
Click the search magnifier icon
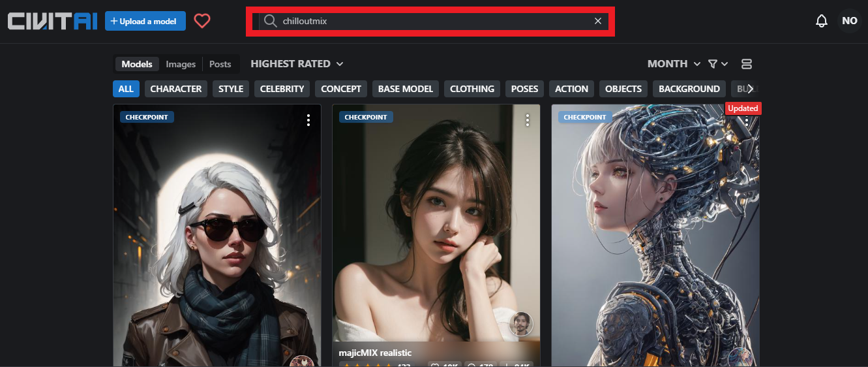[271, 21]
